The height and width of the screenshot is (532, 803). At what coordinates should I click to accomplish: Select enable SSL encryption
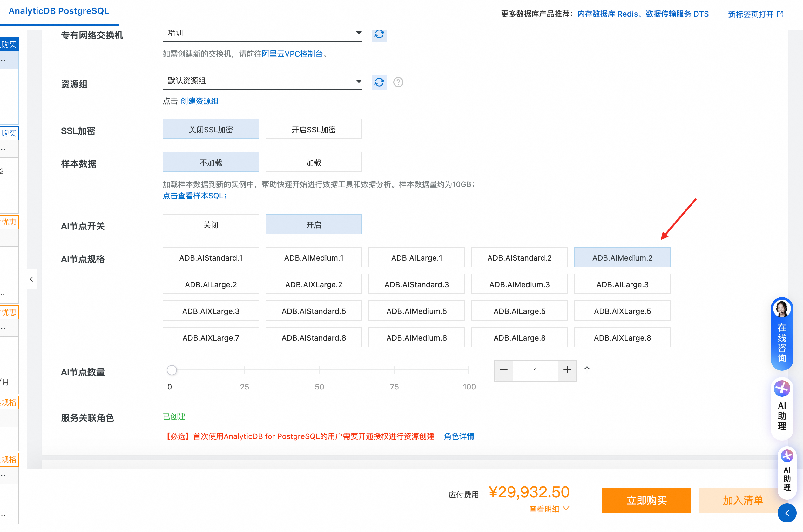click(314, 129)
